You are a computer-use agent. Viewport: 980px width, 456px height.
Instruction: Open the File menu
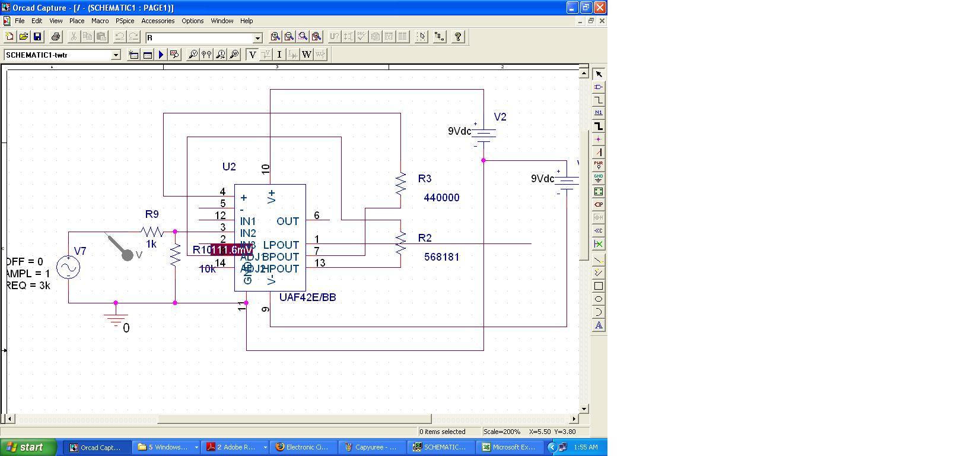click(x=20, y=21)
